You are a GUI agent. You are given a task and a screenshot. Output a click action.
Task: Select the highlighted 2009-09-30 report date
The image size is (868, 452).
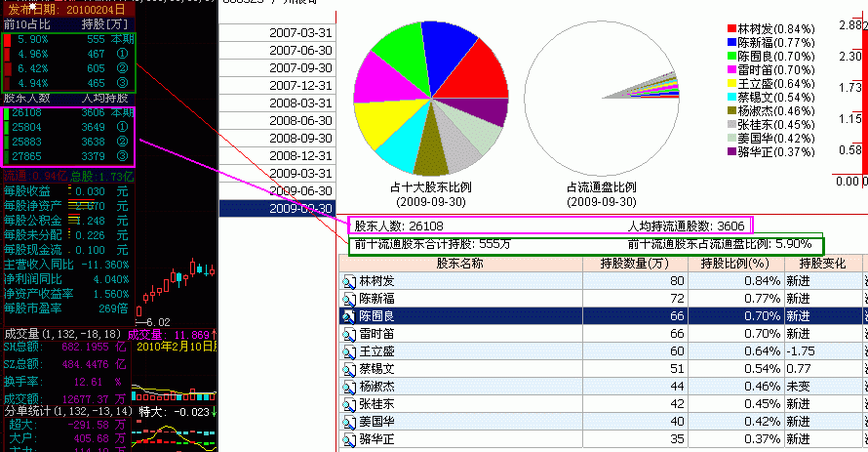point(277,208)
